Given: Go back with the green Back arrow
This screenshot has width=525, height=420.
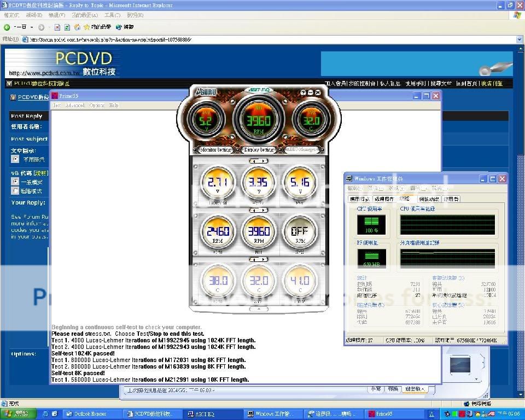Looking at the screenshot, I should (x=7, y=27).
